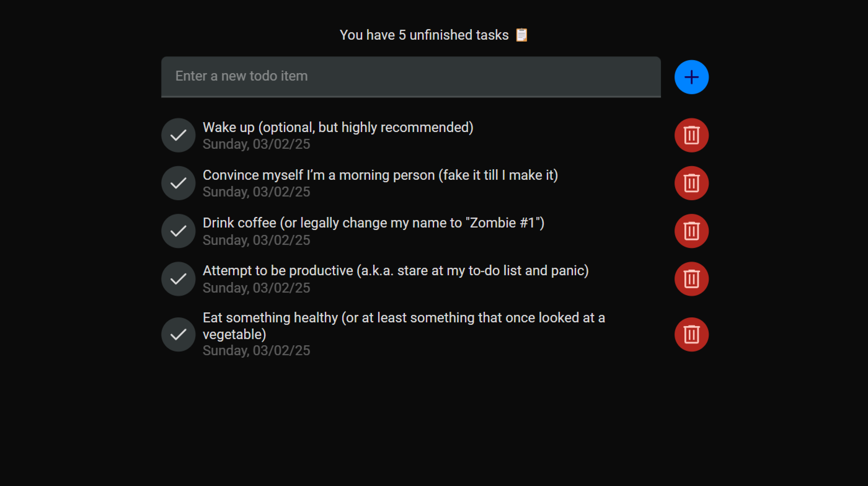The width and height of the screenshot is (868, 486).
Task: Click the "Convince myself I'm a morning person" title
Action: coord(380,175)
